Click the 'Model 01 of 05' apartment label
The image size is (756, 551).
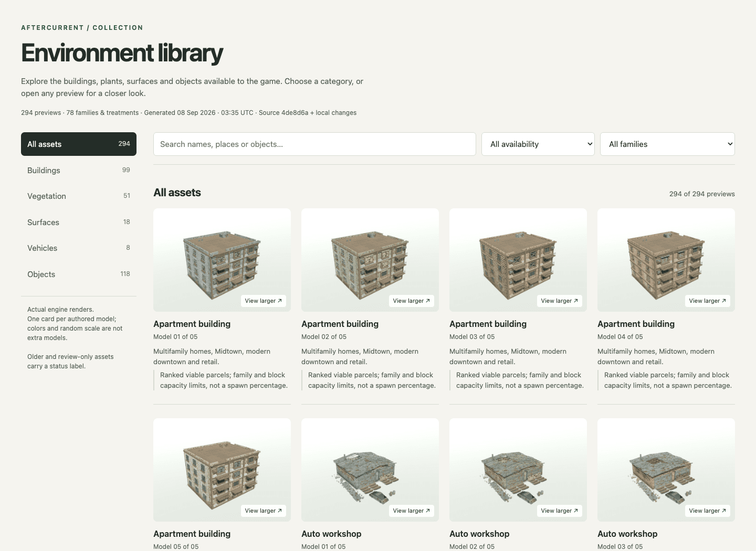pyautogui.click(x=175, y=337)
